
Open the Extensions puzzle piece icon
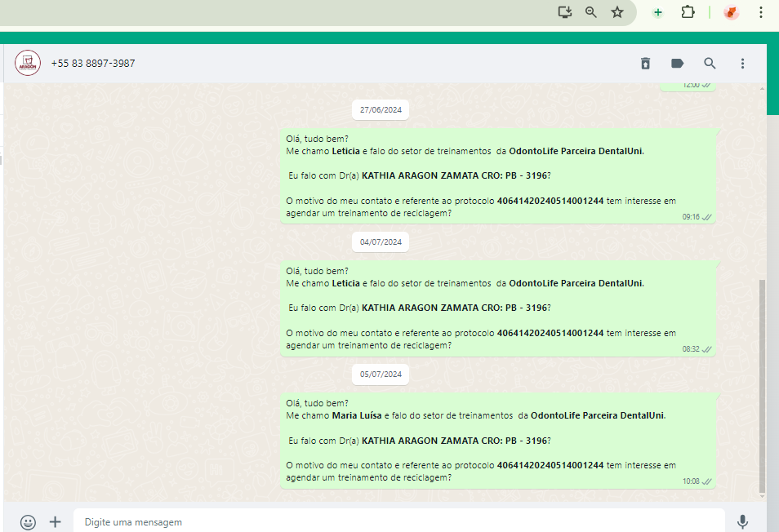click(x=688, y=12)
